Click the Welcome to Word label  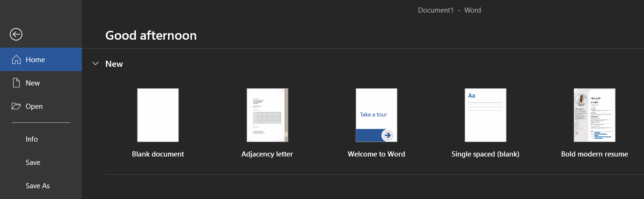coord(376,154)
